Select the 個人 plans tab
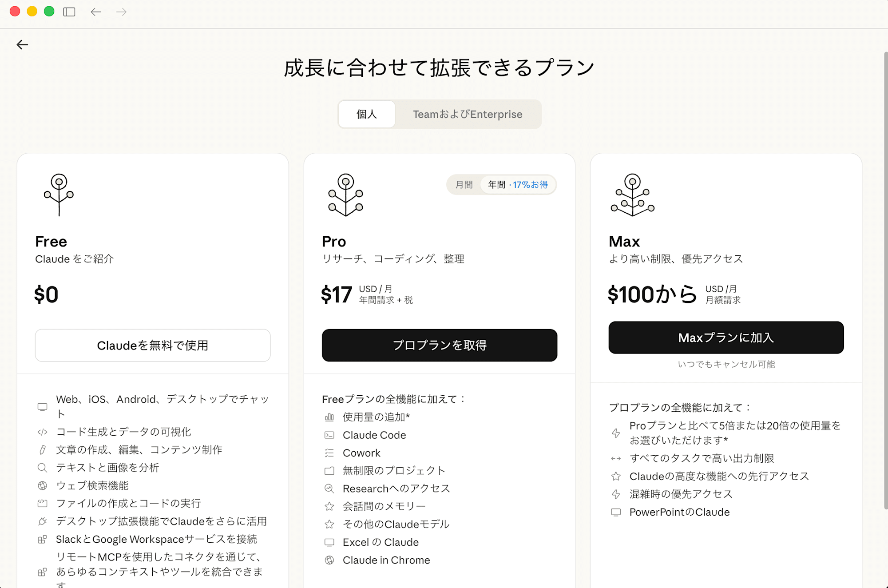This screenshot has width=888, height=588. (x=367, y=114)
